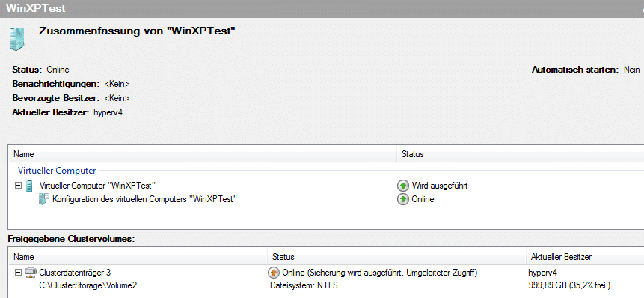This screenshot has width=644, height=298.
Task: Click the "Dateisystem: NTFS" text
Action: click(304, 285)
